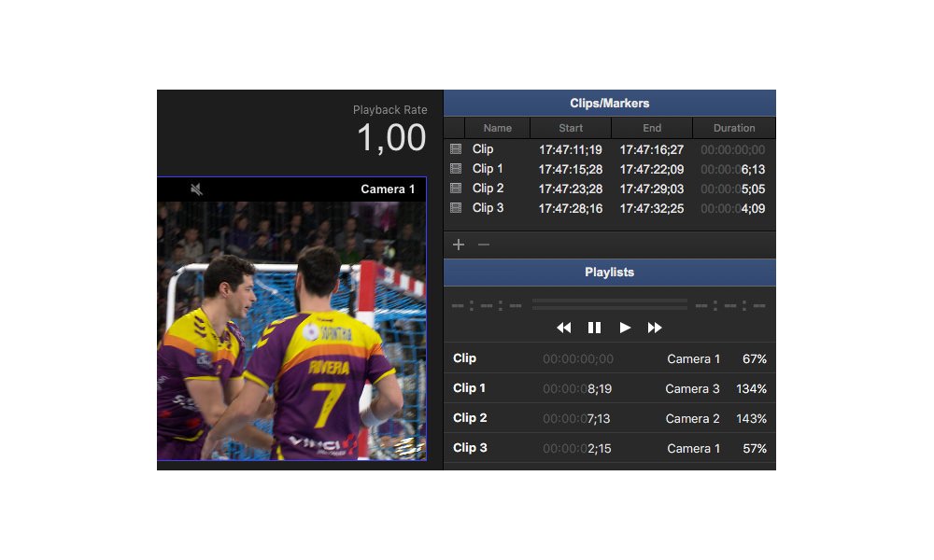Select the Playlists panel header
The image size is (934, 560).
(x=609, y=273)
